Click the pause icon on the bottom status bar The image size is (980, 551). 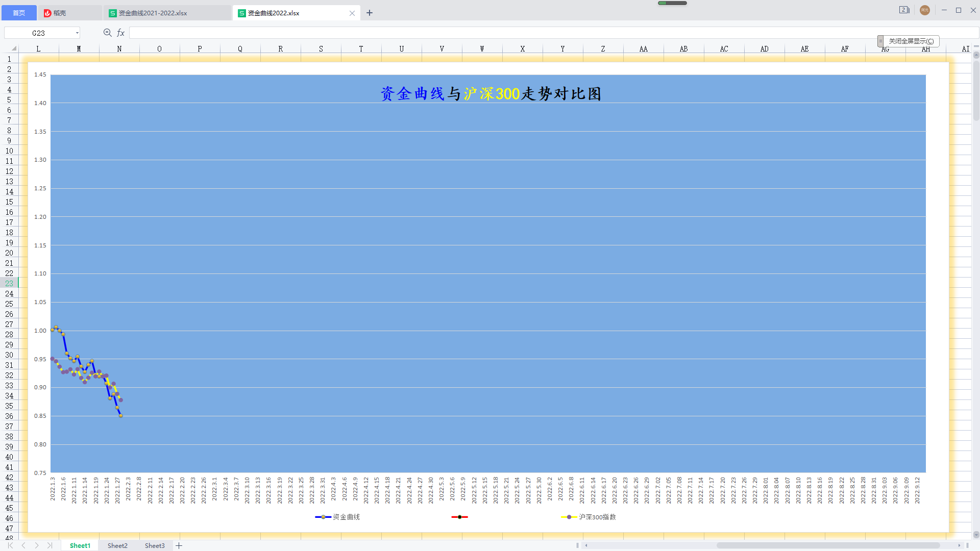tap(577, 545)
